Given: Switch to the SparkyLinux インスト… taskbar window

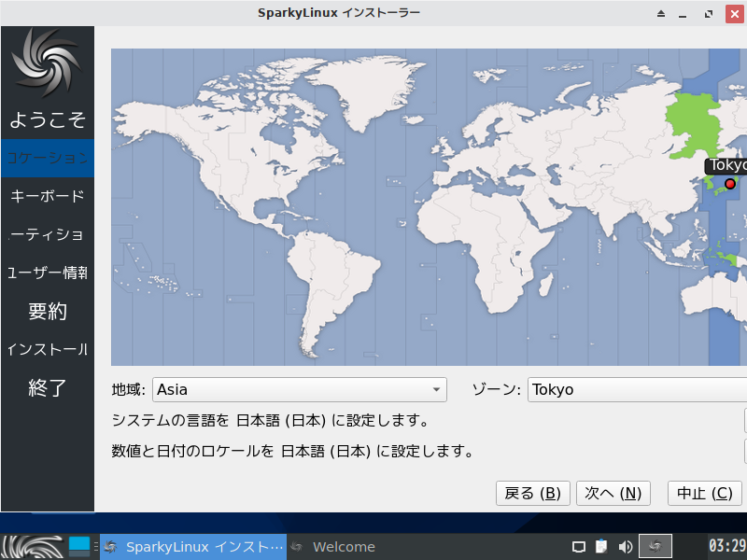Looking at the screenshot, I should [193, 547].
